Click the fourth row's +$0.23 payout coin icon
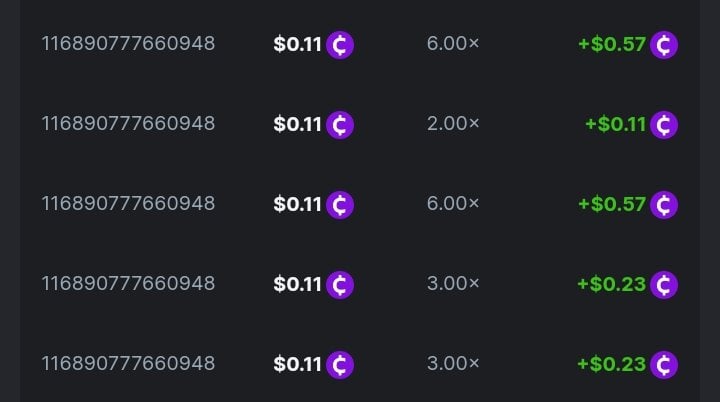This screenshot has height=402, width=720. 664,285
